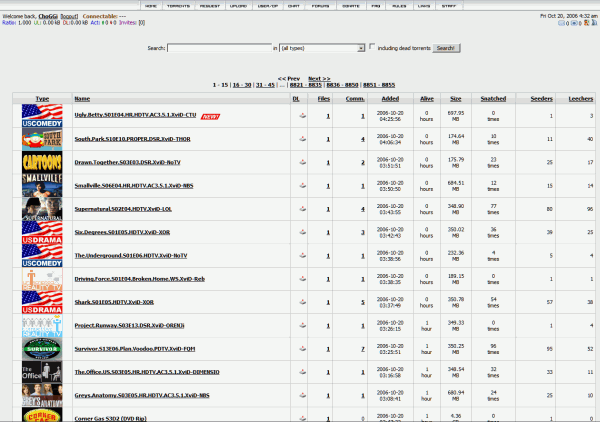Image resolution: width=600 pixels, height=422 pixels.
Task: Open the (all types) category dropdown
Action: pos(322,48)
